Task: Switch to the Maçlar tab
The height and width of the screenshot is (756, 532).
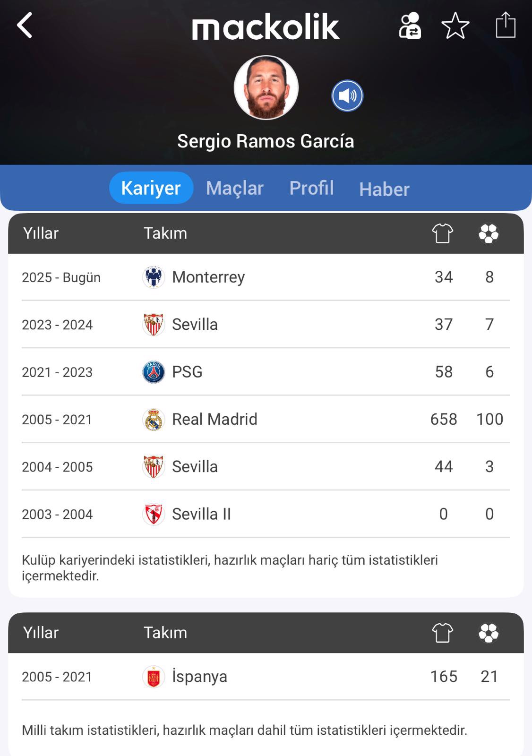Action: pos(234,188)
